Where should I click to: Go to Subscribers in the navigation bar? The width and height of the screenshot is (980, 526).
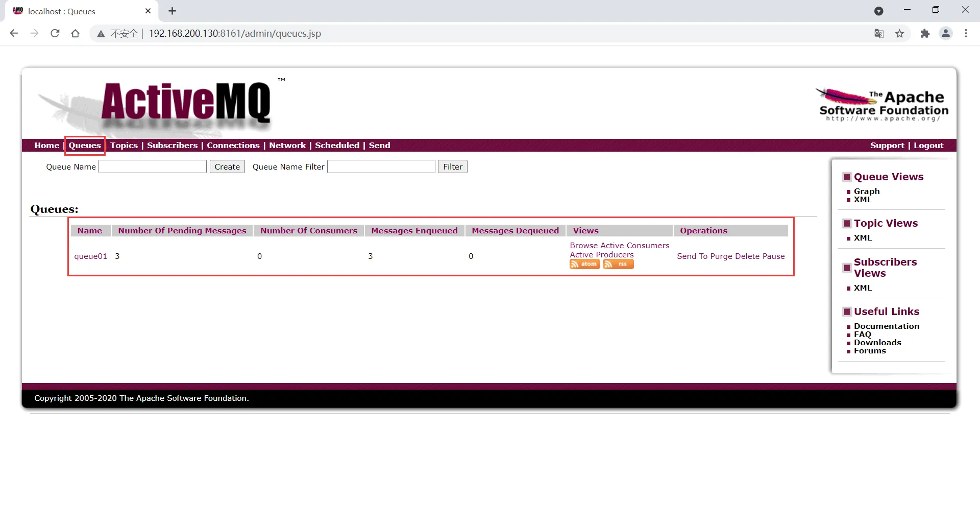[x=172, y=145]
